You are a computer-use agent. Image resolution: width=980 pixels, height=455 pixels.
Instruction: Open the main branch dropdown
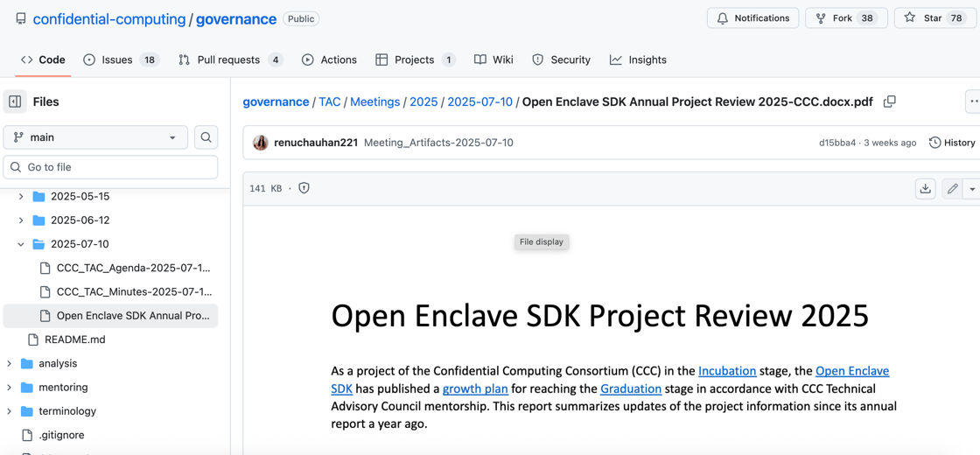click(95, 137)
